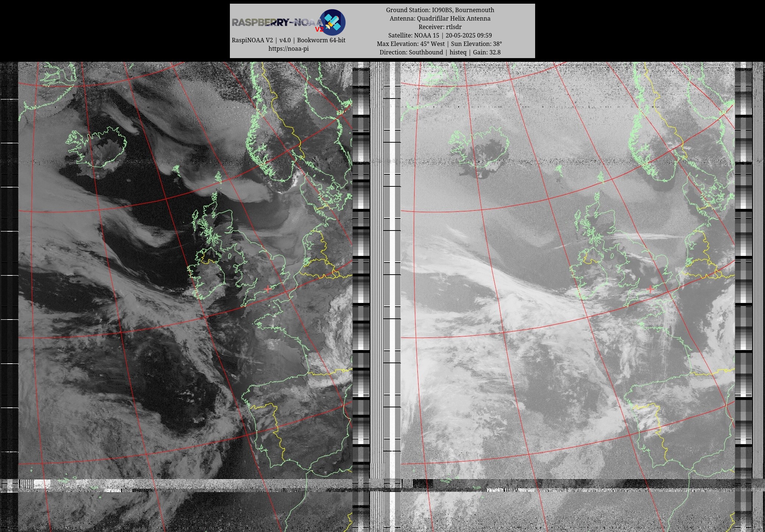
Task: Select 'Ground Station: IO90BS, Bournemouth' text
Action: (440, 10)
